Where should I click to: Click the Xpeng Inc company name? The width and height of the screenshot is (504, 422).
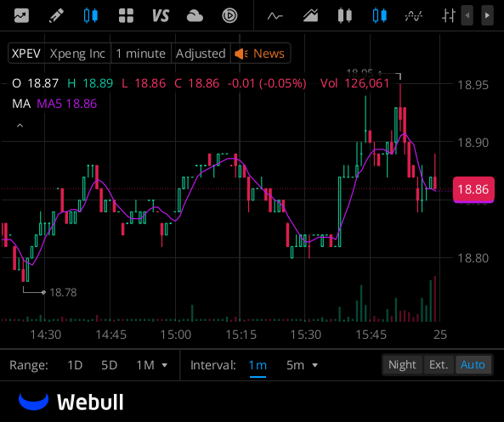77,53
